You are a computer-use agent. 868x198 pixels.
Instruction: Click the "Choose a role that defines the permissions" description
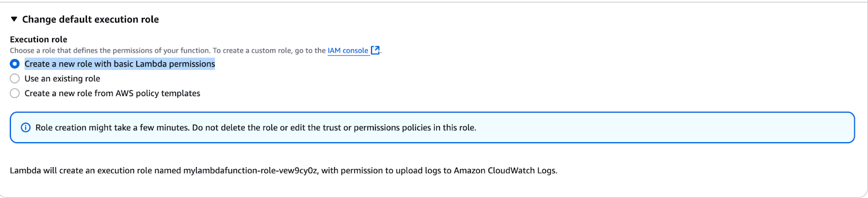click(x=110, y=50)
